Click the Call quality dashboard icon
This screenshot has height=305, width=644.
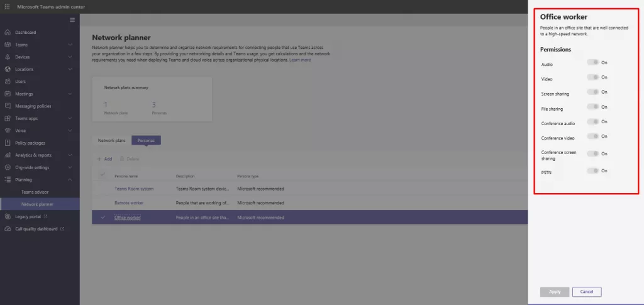8,229
